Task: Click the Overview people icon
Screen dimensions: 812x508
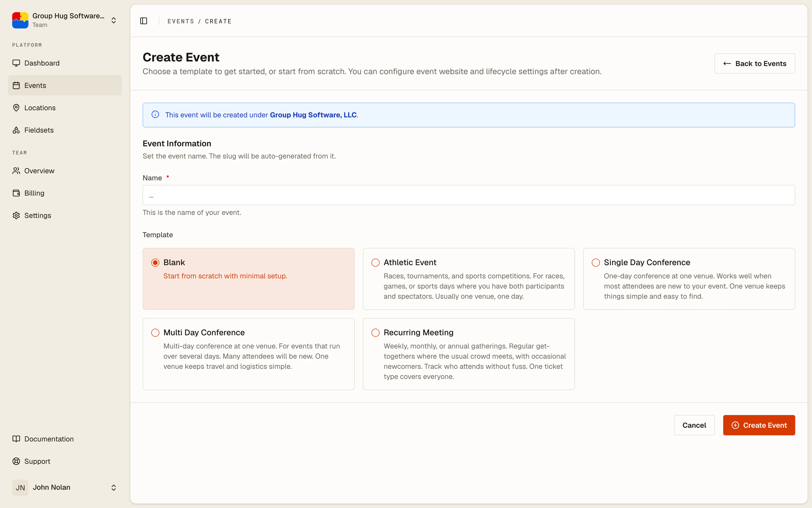Action: [x=16, y=171]
